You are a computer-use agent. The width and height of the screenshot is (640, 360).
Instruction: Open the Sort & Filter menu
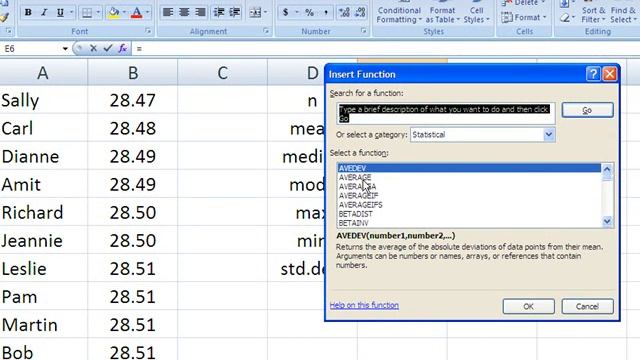pyautogui.click(x=594, y=14)
